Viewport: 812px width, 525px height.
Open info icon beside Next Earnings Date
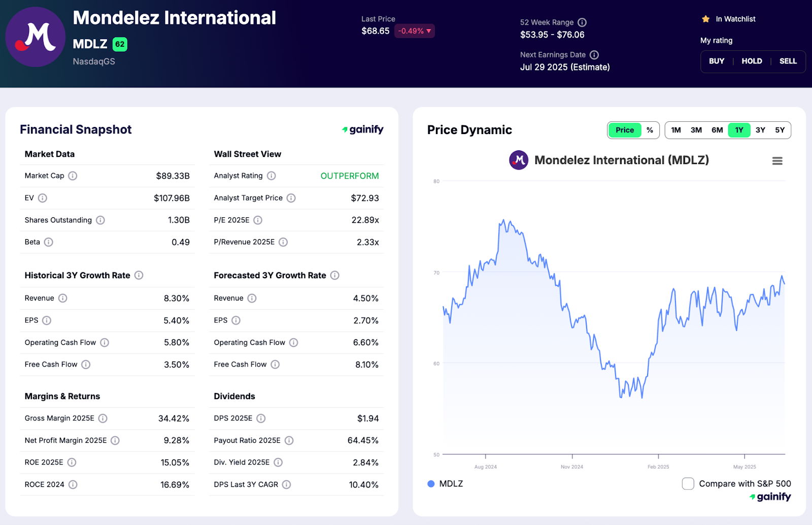coord(594,55)
